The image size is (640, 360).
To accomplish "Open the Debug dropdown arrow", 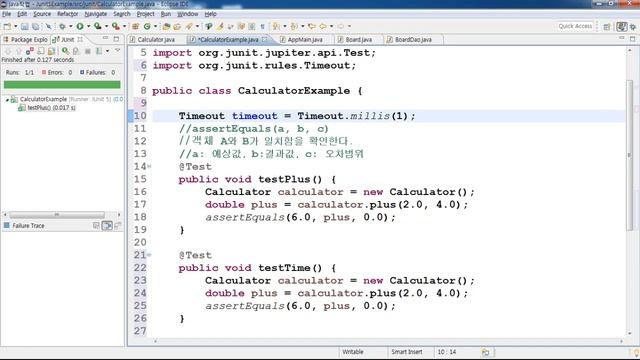I will 70,27.
